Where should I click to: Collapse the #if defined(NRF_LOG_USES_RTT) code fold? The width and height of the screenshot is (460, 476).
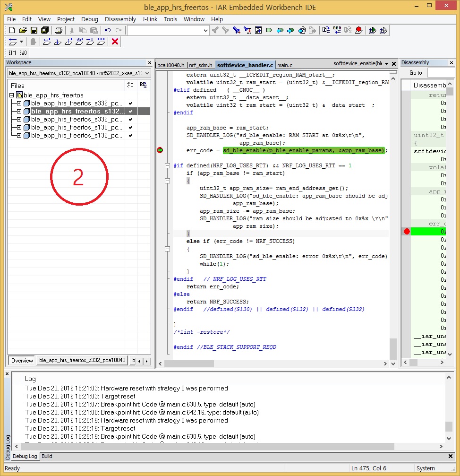(167, 165)
